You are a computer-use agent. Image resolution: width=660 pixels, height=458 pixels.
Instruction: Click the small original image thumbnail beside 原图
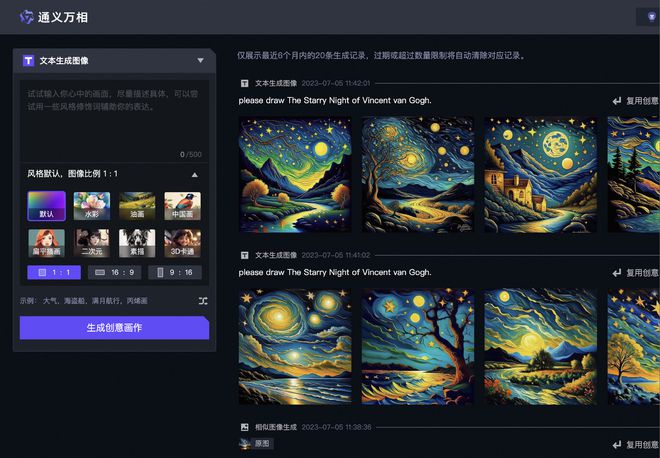245,443
